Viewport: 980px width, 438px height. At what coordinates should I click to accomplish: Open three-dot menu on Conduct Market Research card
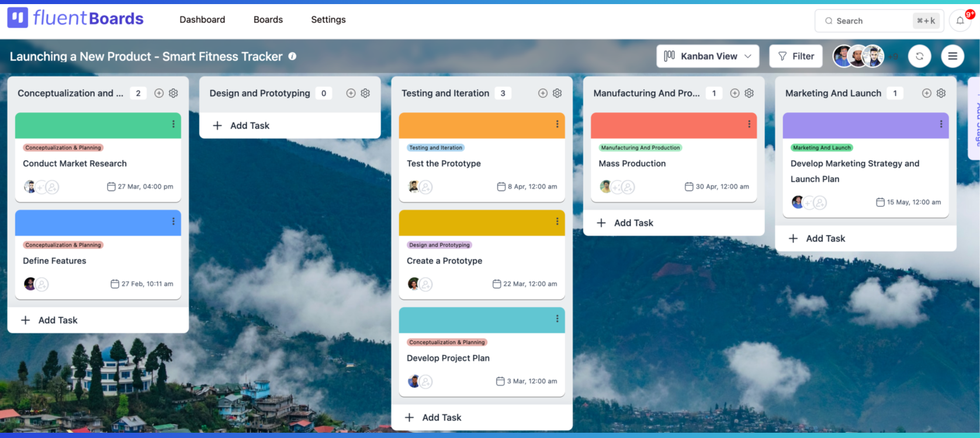click(173, 124)
